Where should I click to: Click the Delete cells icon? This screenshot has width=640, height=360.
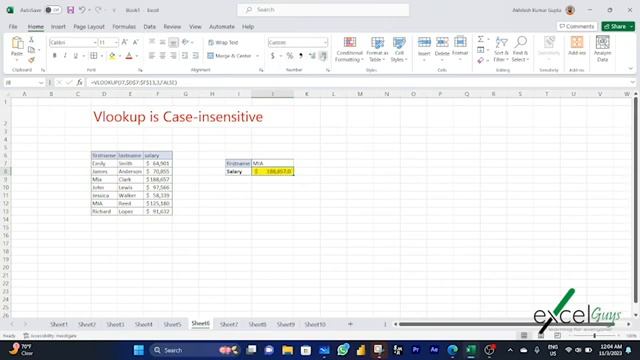click(442, 43)
